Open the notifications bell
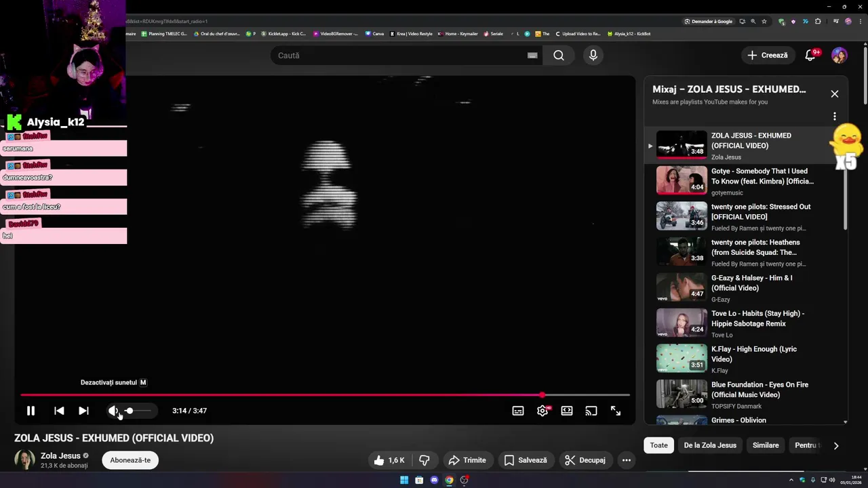The width and height of the screenshot is (868, 488). coord(810,56)
